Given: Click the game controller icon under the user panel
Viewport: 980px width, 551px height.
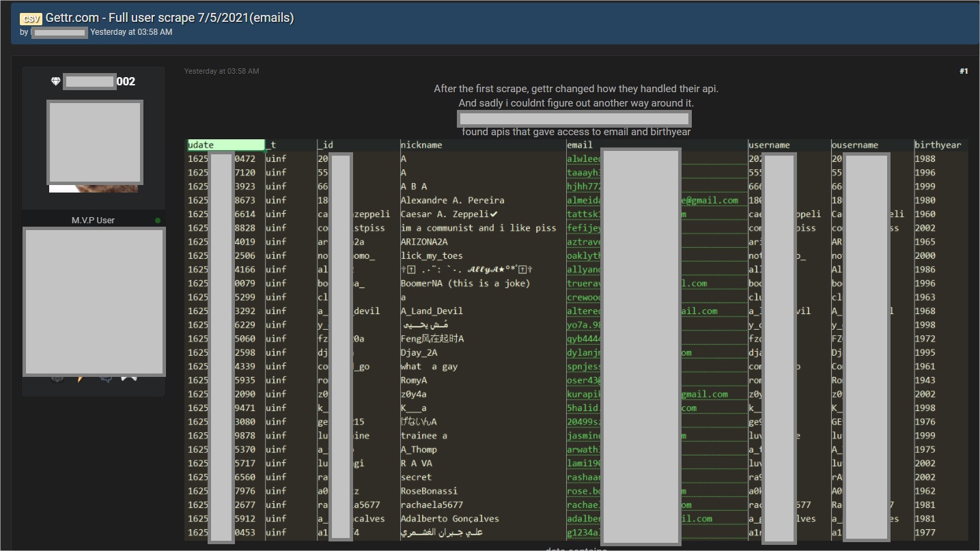Looking at the screenshot, I should (129, 378).
